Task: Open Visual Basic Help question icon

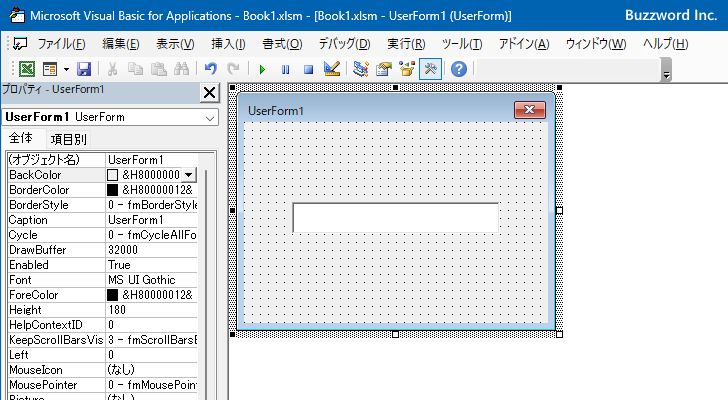Action: point(459,70)
